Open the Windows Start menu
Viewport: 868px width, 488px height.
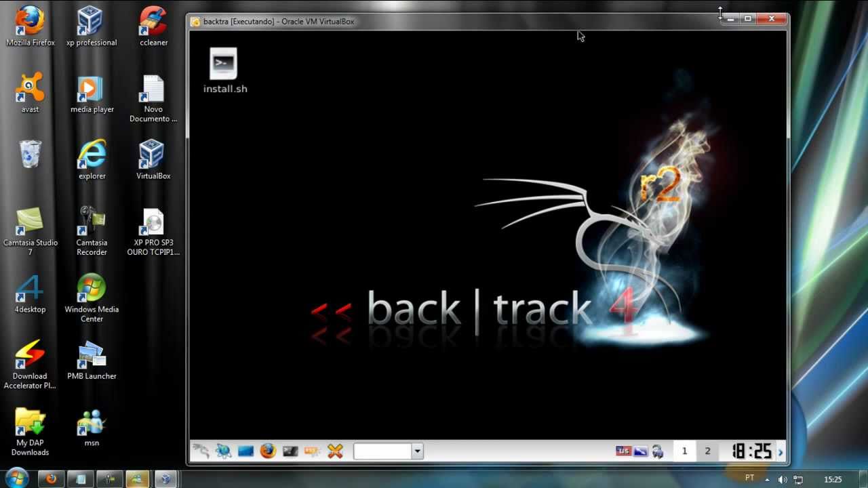16,478
